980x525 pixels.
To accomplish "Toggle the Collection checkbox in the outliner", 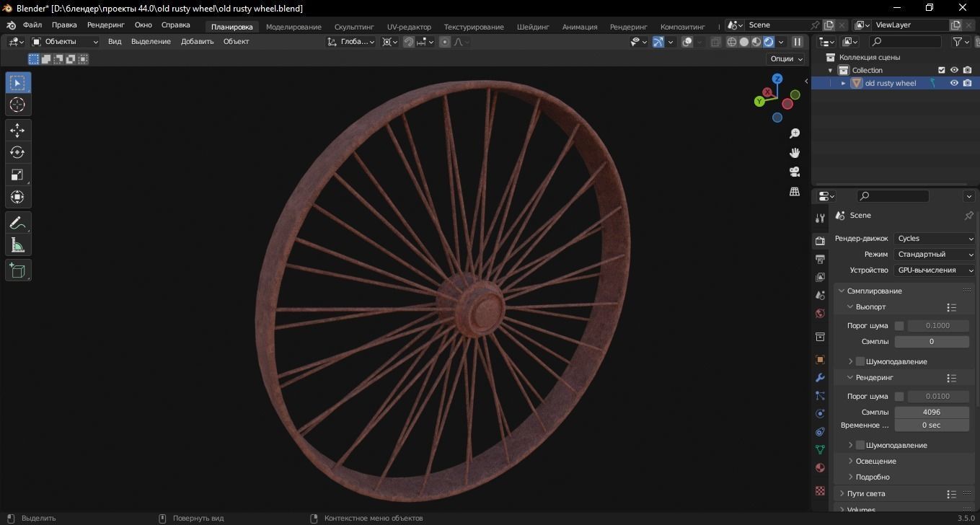I will 941,70.
